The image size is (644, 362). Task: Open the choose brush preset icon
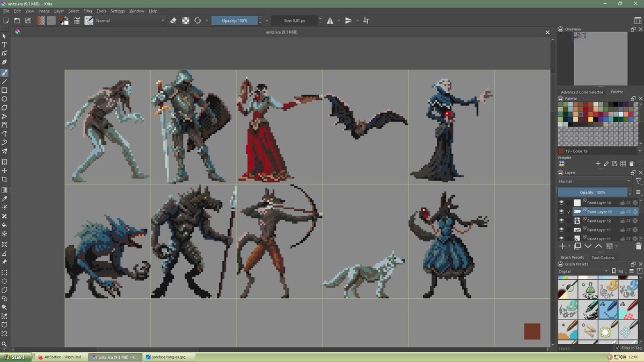(x=89, y=20)
